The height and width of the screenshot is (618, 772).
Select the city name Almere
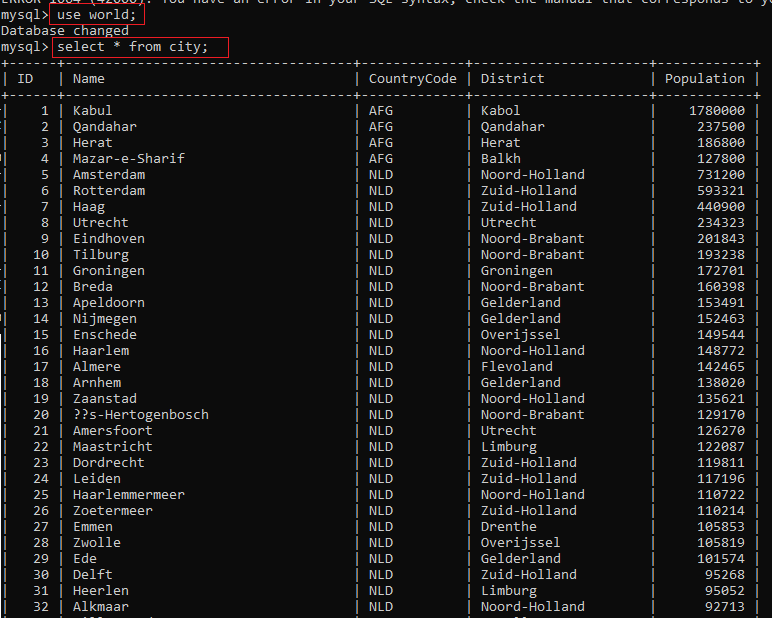96,367
